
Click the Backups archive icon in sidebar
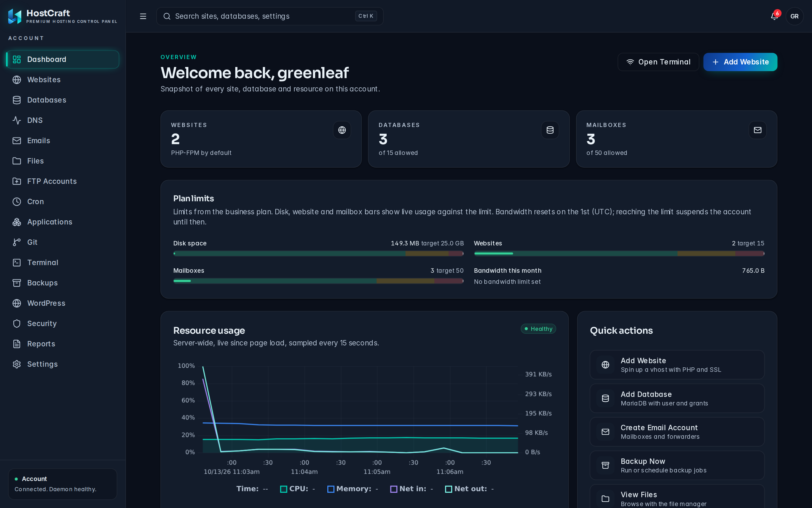[17, 283]
